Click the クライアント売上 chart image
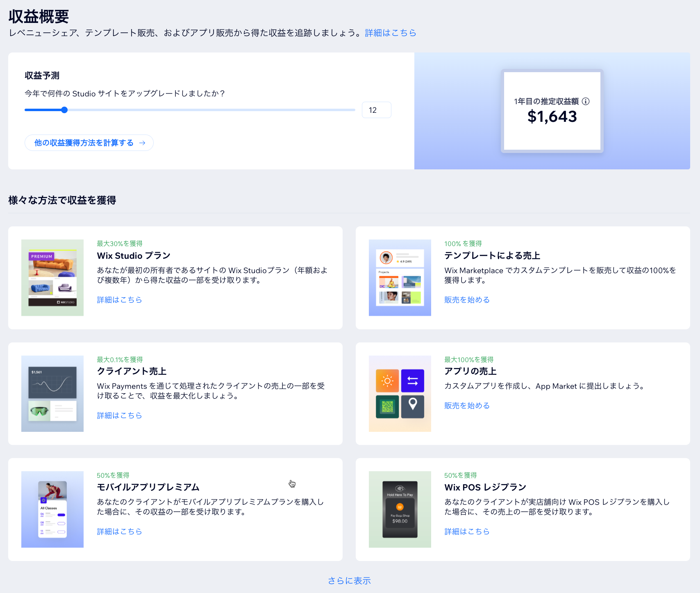700x593 pixels. (52, 393)
